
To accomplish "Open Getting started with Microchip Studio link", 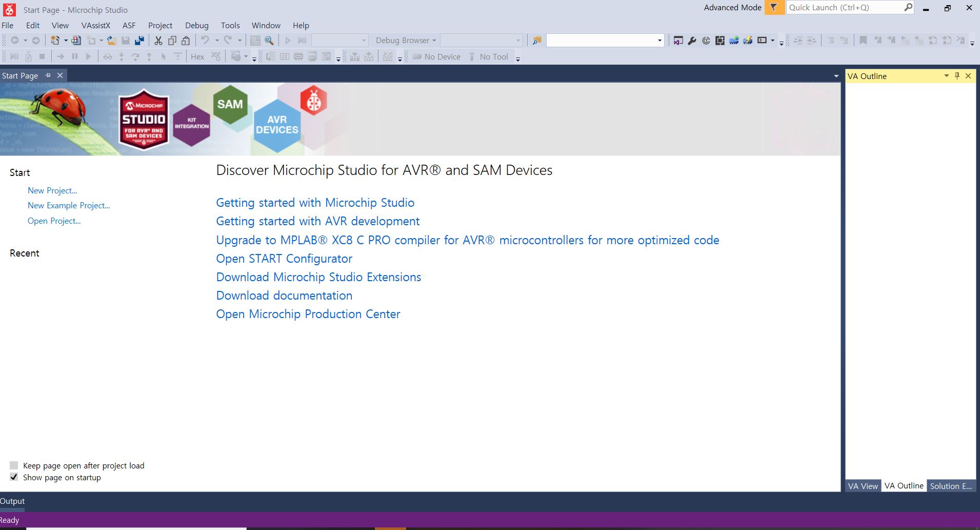I will (315, 203).
